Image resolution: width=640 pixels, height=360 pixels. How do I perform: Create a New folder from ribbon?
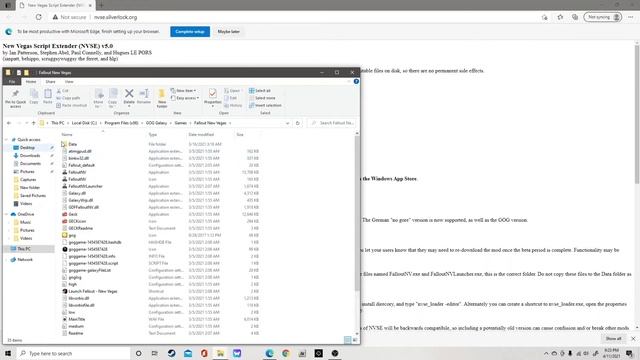coord(162,98)
